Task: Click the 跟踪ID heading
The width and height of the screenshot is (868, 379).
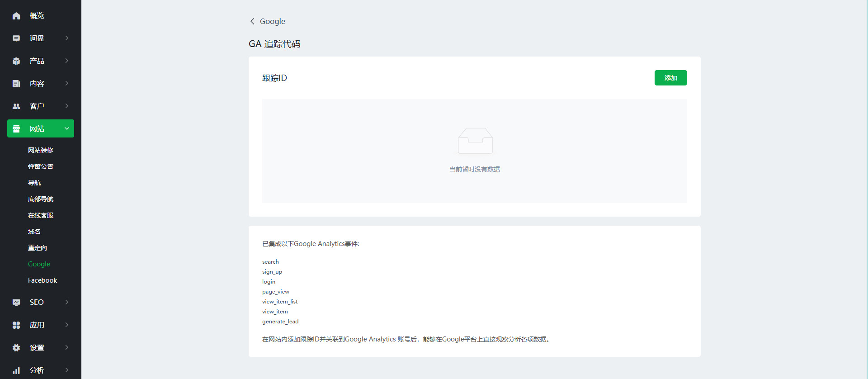Action: tap(274, 78)
